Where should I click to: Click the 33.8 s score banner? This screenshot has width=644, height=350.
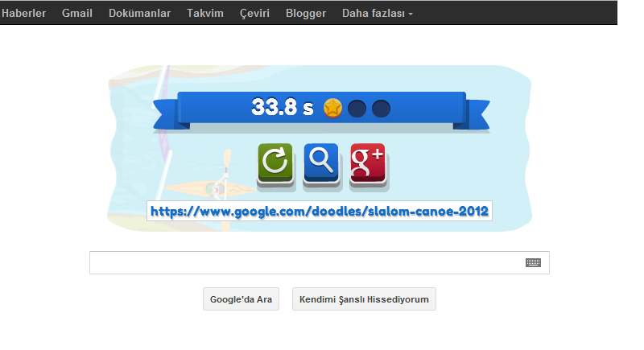pos(321,109)
